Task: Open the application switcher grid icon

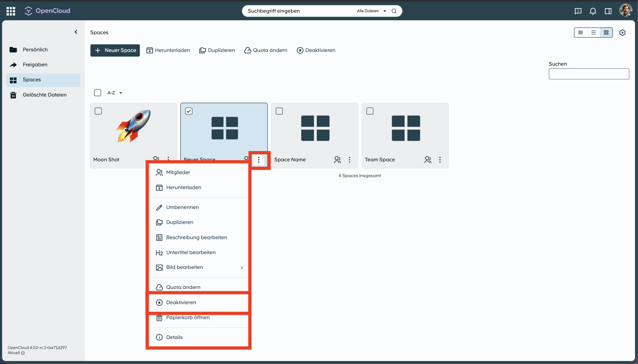Action: [11, 11]
